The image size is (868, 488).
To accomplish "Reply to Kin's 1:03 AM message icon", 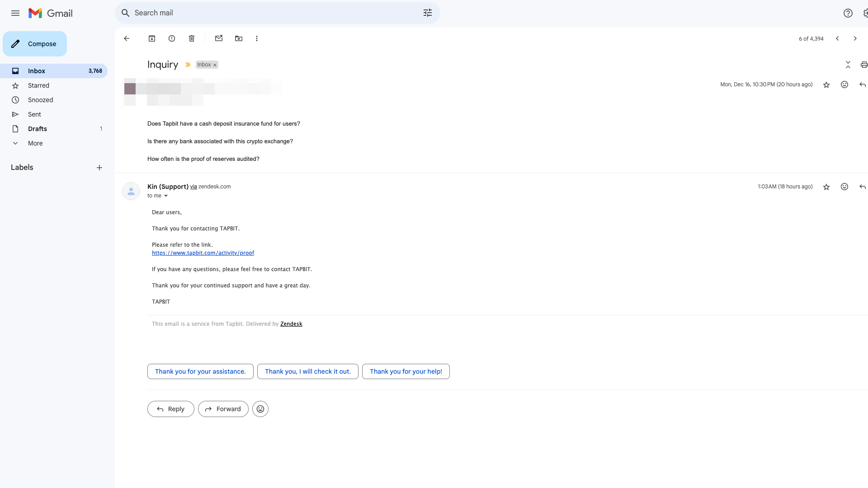I will (863, 187).
